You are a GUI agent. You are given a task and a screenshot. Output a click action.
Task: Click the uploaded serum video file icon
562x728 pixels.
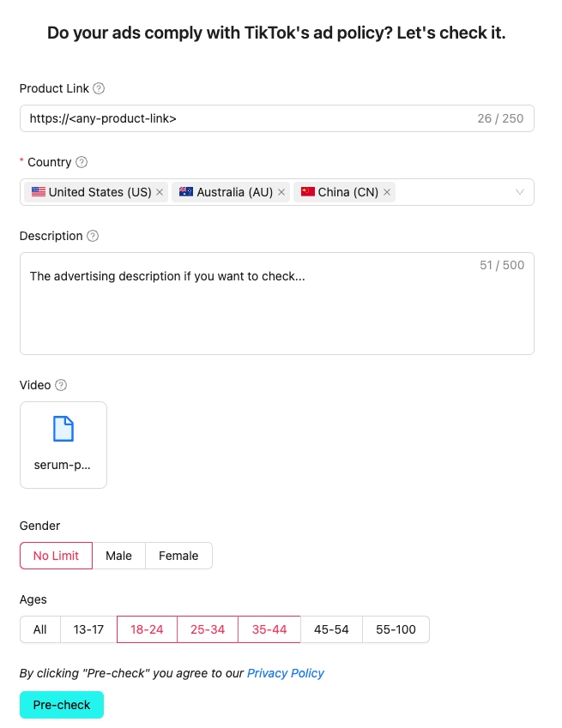tap(63, 429)
